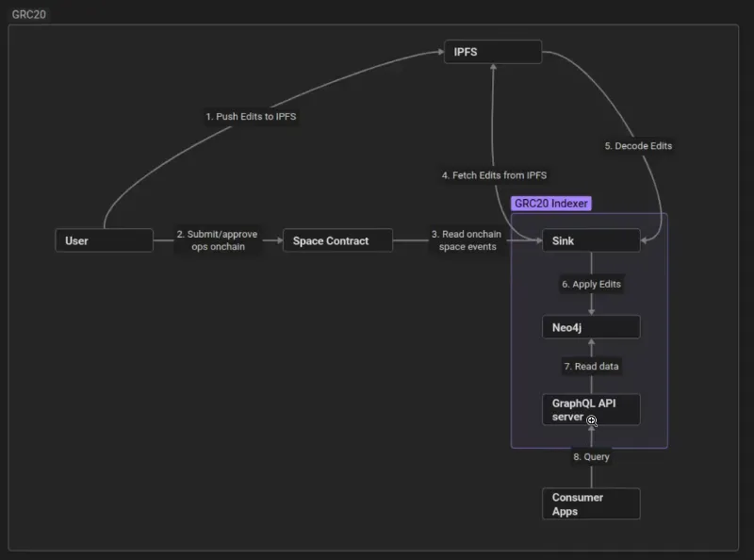Click the Space Contract node
Screen dimensions: 754x560
pos(337,240)
